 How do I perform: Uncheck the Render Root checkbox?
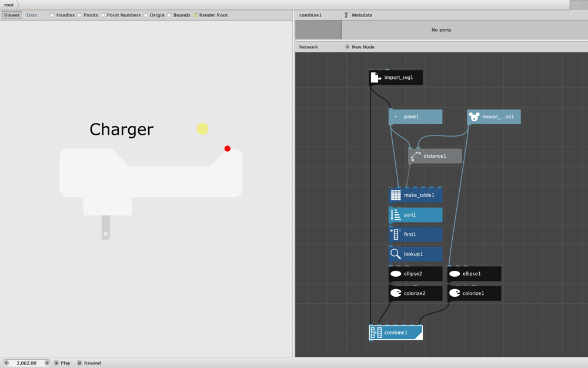tap(195, 15)
